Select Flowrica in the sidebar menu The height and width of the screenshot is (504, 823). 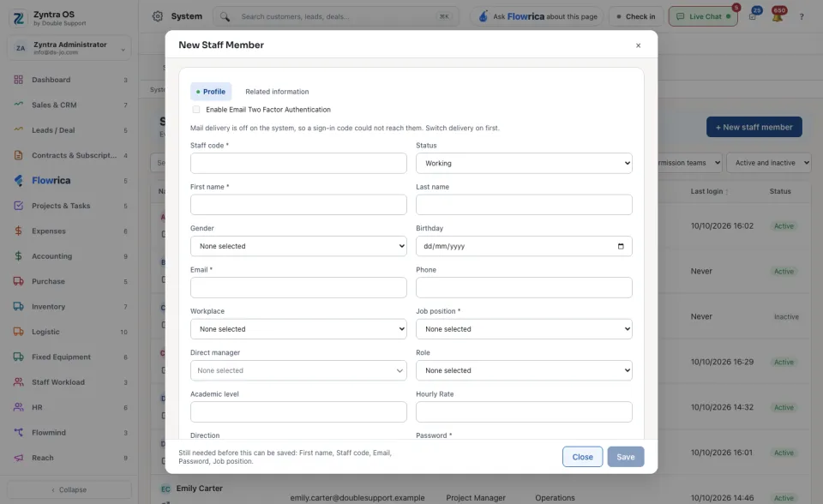click(x=69, y=181)
